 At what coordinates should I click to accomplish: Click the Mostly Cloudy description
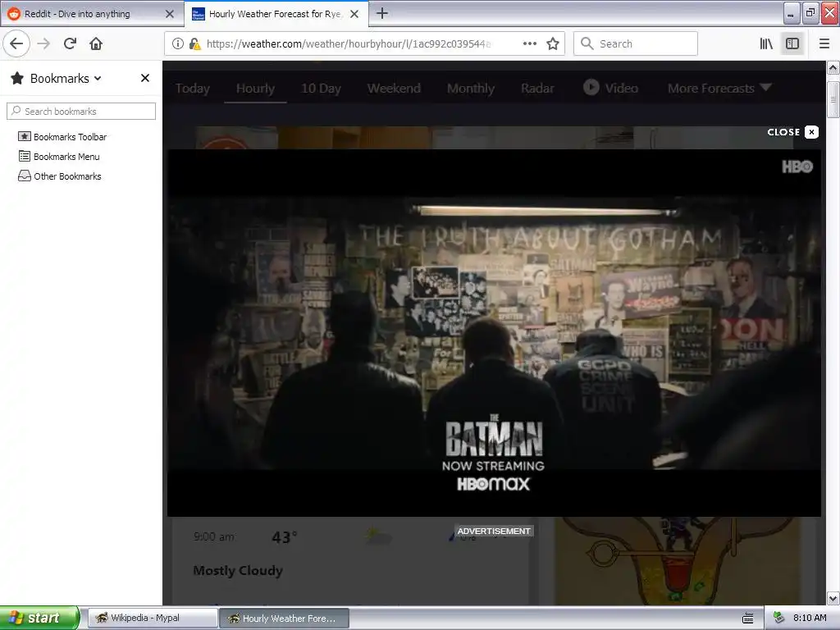[x=238, y=571]
